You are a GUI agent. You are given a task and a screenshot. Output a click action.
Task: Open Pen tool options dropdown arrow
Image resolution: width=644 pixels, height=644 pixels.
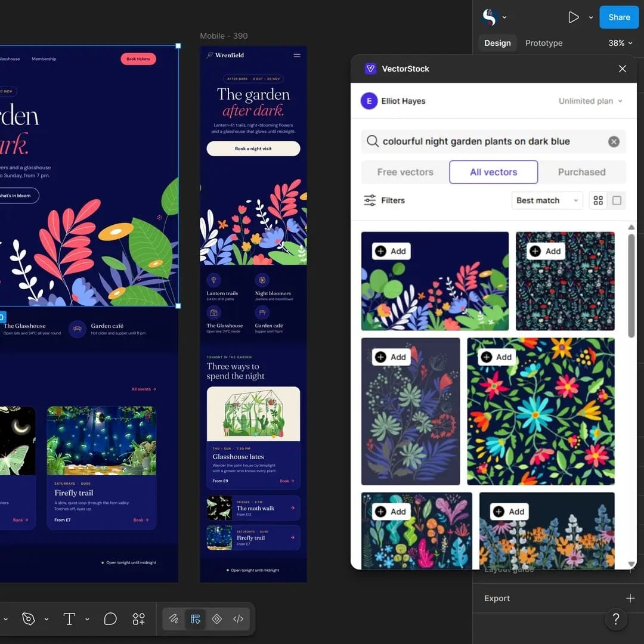(47, 619)
